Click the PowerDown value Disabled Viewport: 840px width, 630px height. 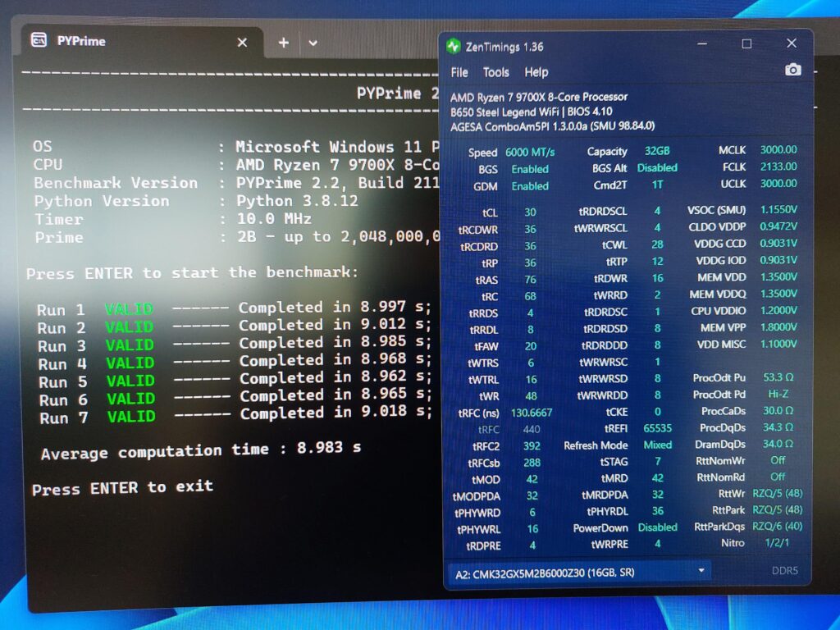coord(657,527)
